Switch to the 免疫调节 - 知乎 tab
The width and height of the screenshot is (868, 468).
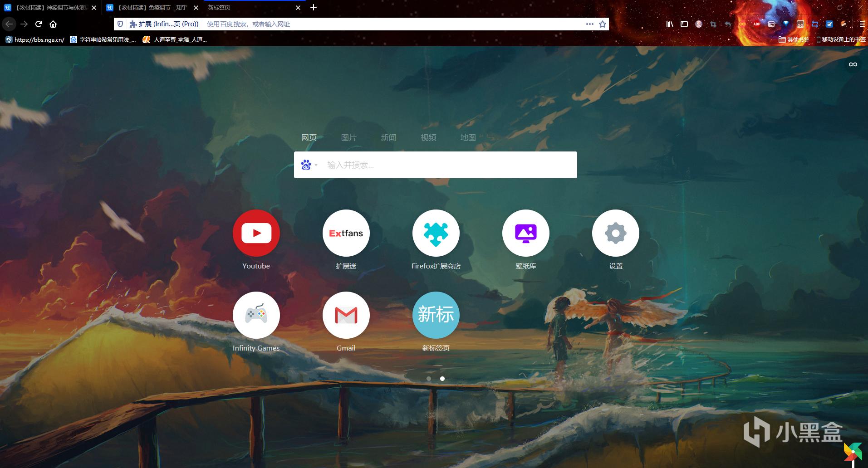click(152, 8)
